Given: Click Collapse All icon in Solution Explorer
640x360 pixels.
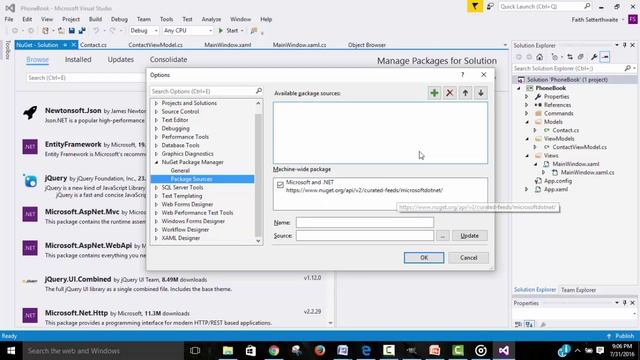Looking at the screenshot, I should click(580, 57).
